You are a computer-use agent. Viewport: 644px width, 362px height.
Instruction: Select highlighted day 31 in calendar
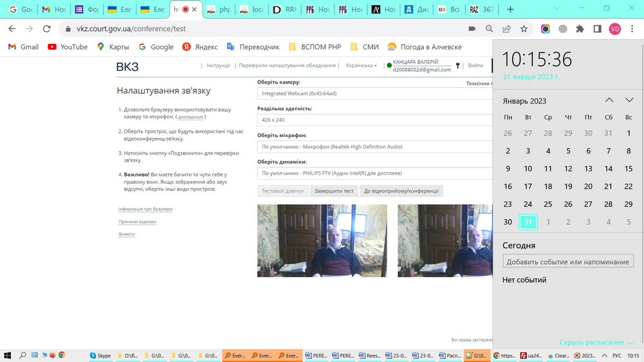coord(528,222)
